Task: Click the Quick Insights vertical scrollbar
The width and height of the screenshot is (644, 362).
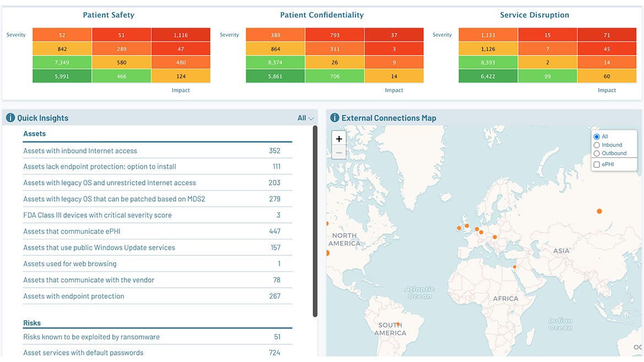Action: pyautogui.click(x=315, y=220)
